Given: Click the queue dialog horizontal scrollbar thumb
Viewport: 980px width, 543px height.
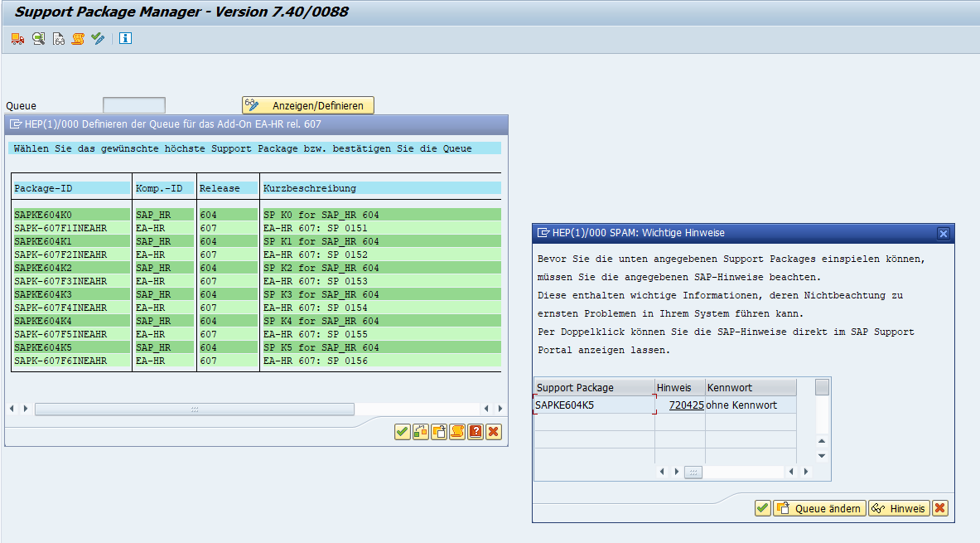Looking at the screenshot, I should [x=195, y=410].
